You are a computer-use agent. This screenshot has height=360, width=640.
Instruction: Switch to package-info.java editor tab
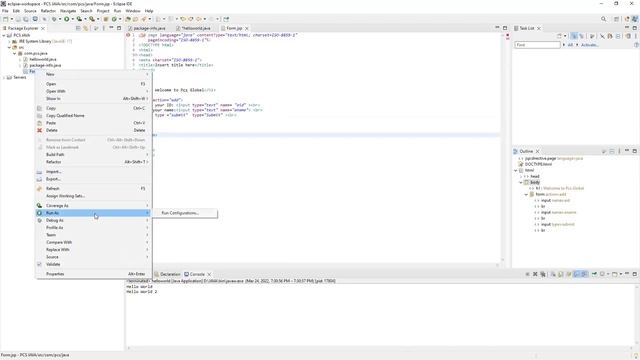147,28
